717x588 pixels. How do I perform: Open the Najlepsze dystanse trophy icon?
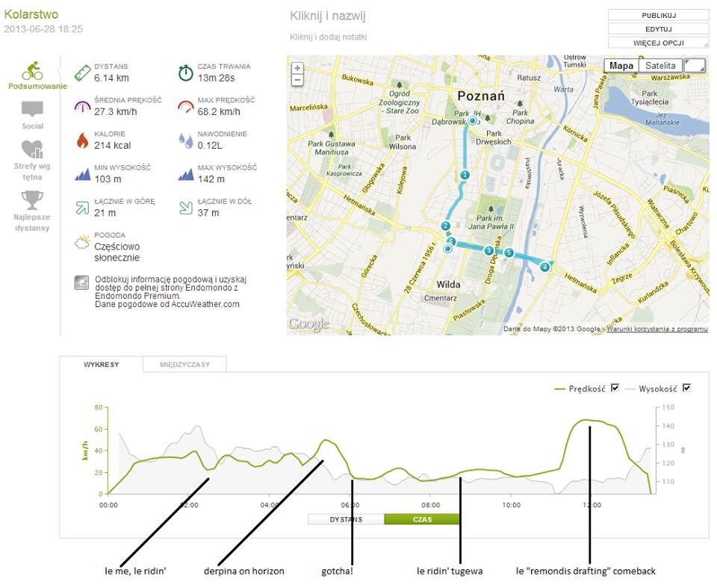click(32, 200)
